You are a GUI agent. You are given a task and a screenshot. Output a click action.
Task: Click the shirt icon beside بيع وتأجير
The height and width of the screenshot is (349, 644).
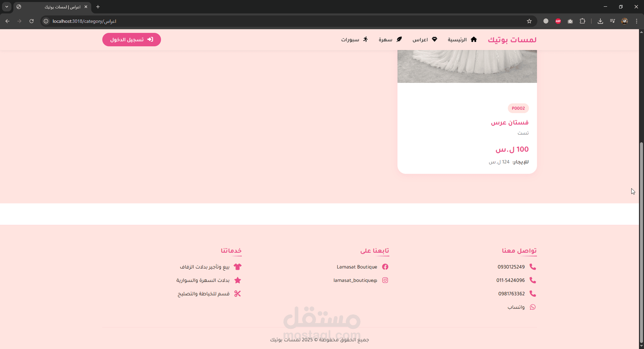coord(237,267)
